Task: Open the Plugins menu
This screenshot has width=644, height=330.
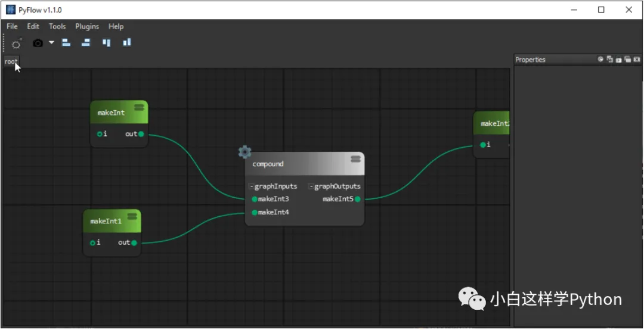Action: coord(87,27)
